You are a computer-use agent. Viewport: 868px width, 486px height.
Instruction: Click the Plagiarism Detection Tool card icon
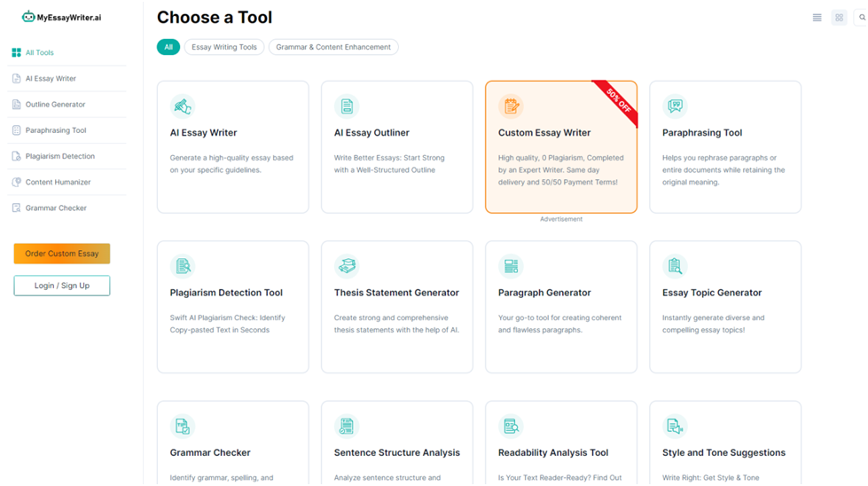point(183,266)
